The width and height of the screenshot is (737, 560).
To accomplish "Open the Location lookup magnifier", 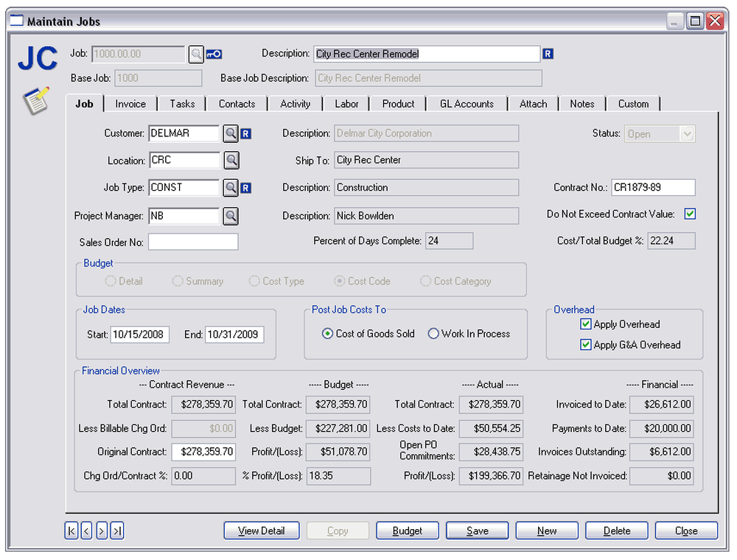I will pyautogui.click(x=231, y=160).
